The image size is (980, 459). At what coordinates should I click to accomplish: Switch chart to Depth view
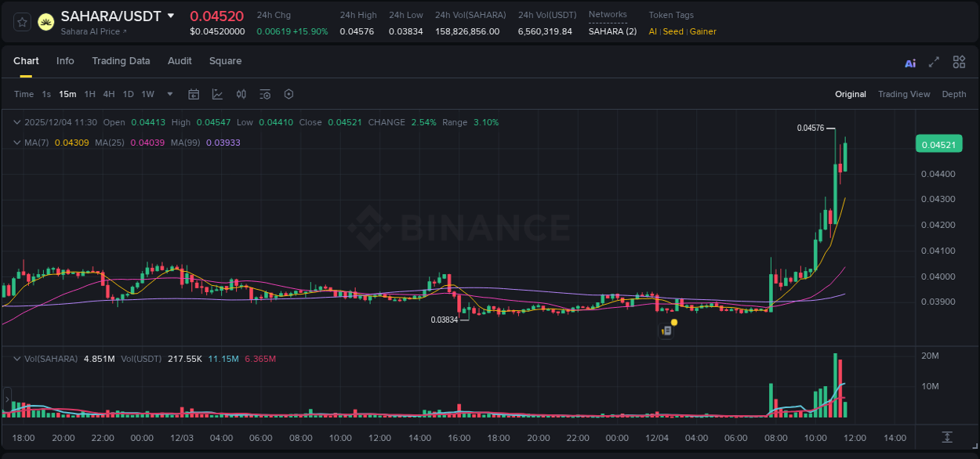click(954, 94)
